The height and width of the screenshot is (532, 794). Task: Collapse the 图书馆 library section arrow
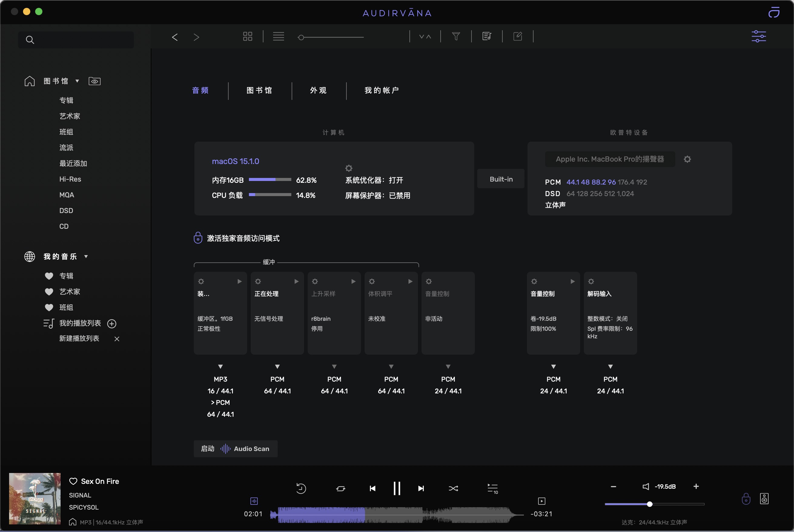tap(77, 81)
